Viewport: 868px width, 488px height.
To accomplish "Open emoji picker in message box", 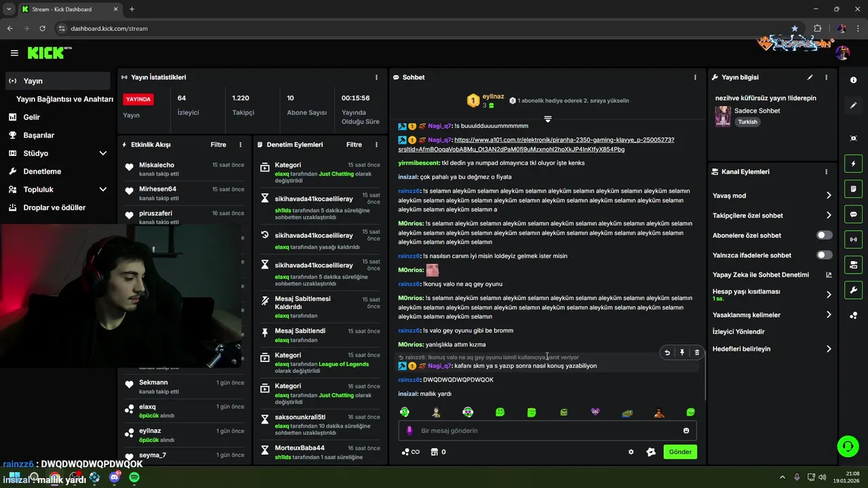I will click(x=686, y=430).
